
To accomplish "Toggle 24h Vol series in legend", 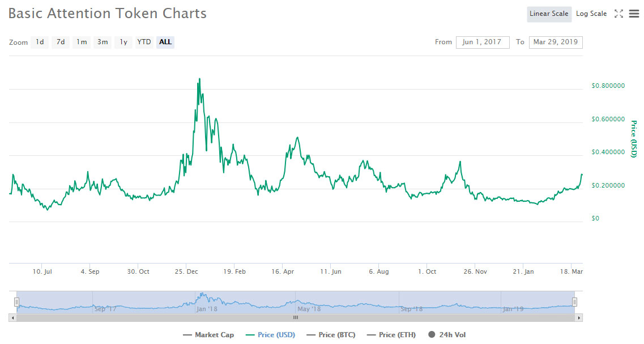I will (x=447, y=335).
